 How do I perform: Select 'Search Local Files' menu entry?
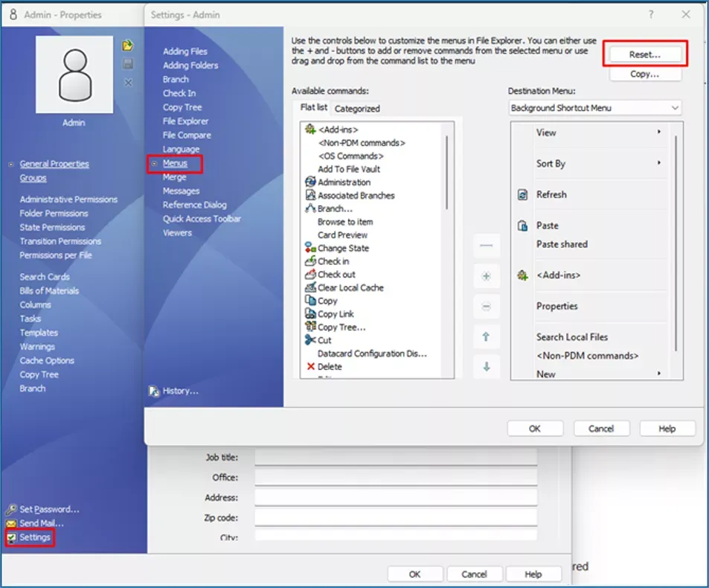(x=572, y=337)
